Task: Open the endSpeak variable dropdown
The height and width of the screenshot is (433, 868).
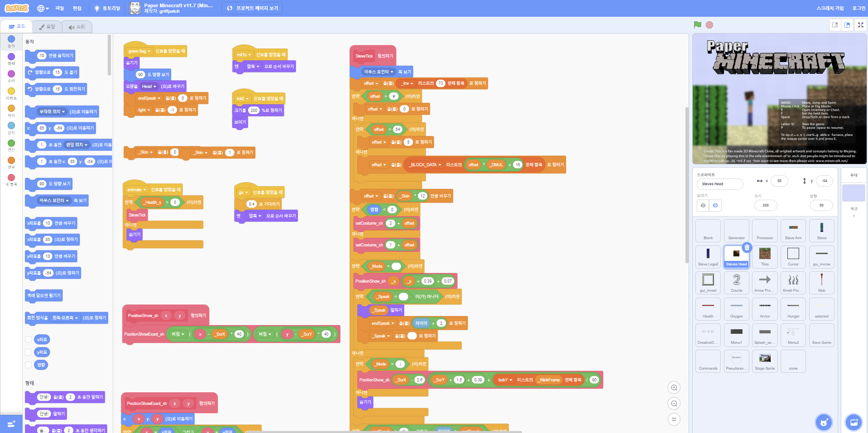Action: pos(149,98)
